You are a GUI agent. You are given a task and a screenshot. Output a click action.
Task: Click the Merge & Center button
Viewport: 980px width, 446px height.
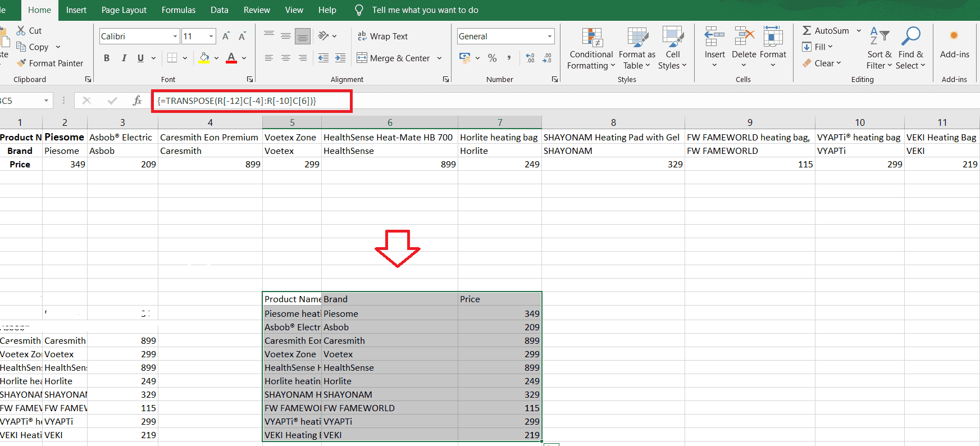click(393, 58)
